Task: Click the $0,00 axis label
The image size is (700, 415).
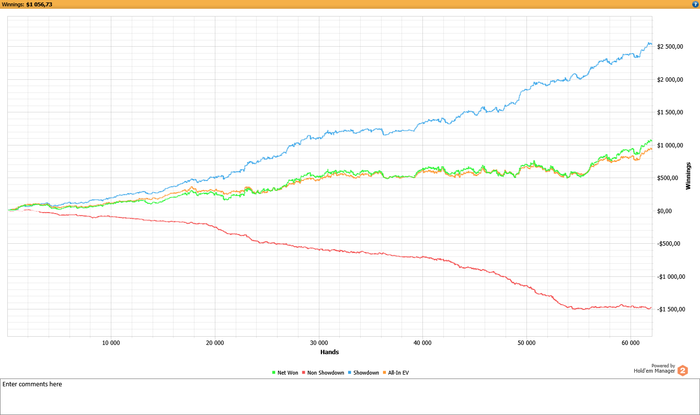Action: coord(664,211)
